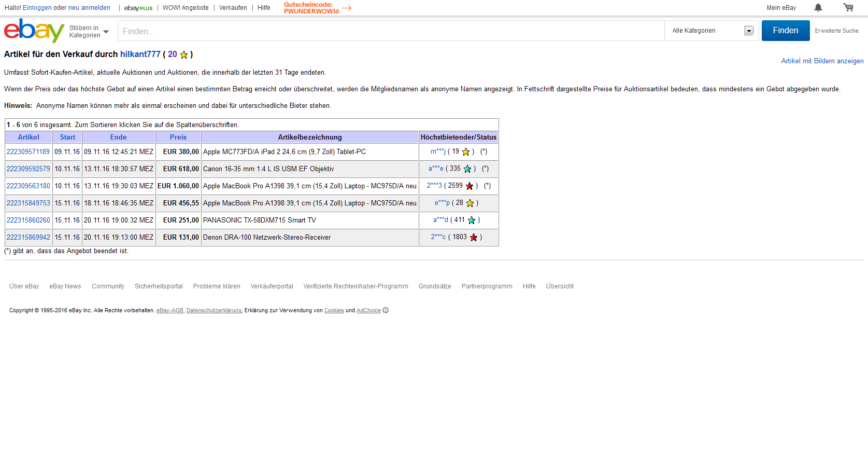868x471 pixels.
Task: Open seller profile hilkant777
Action: [140, 54]
